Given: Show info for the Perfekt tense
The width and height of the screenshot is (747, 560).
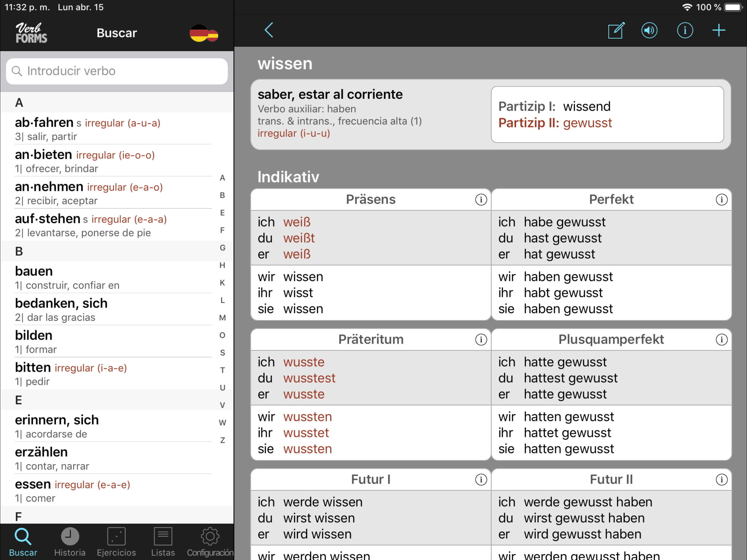Looking at the screenshot, I should point(721,200).
